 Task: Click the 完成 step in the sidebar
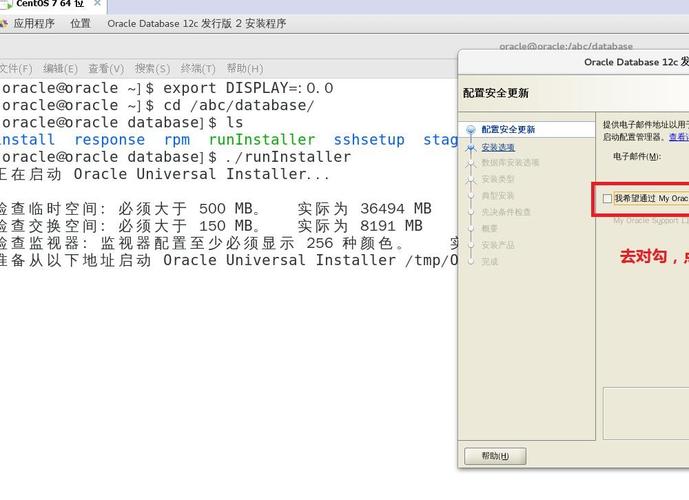click(x=490, y=261)
